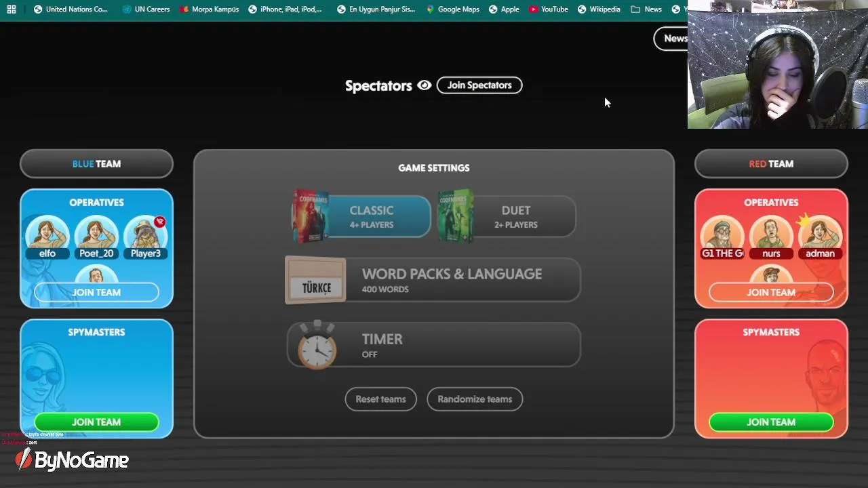Open Word Packs & Language settings
Viewport: 868px width, 488px height.
433,280
